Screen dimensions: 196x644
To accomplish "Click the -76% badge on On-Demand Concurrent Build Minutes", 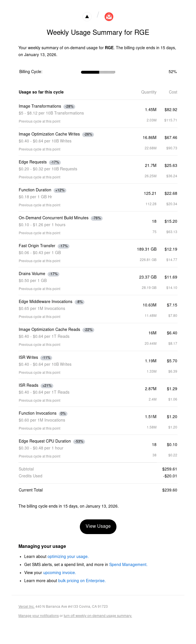I will 97,218.
